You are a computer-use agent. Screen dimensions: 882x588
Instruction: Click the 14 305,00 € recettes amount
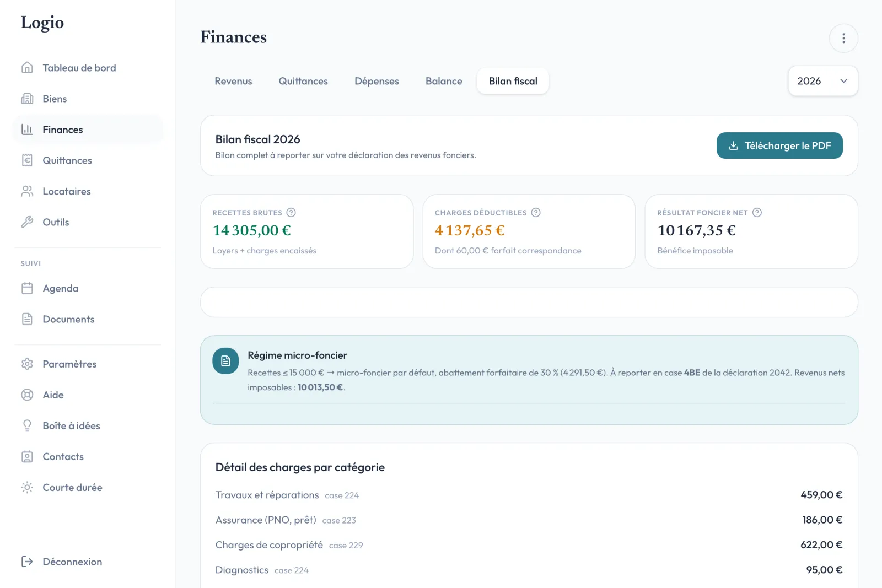click(252, 230)
